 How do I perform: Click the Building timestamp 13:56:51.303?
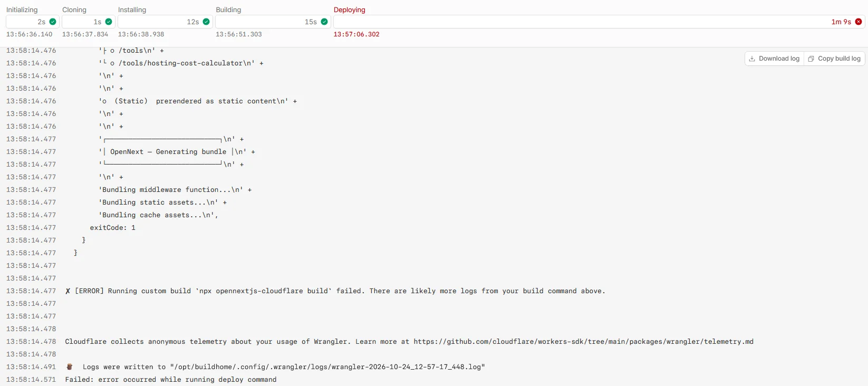[x=239, y=34]
